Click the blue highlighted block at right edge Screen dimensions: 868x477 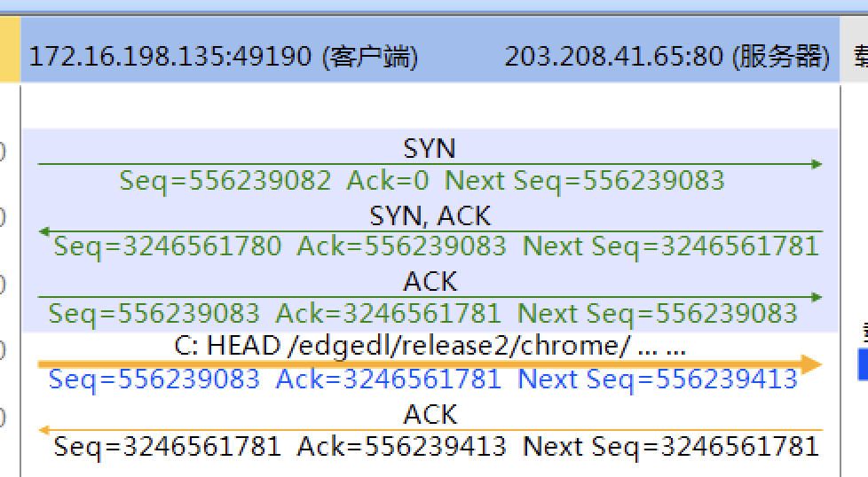[x=863, y=364]
